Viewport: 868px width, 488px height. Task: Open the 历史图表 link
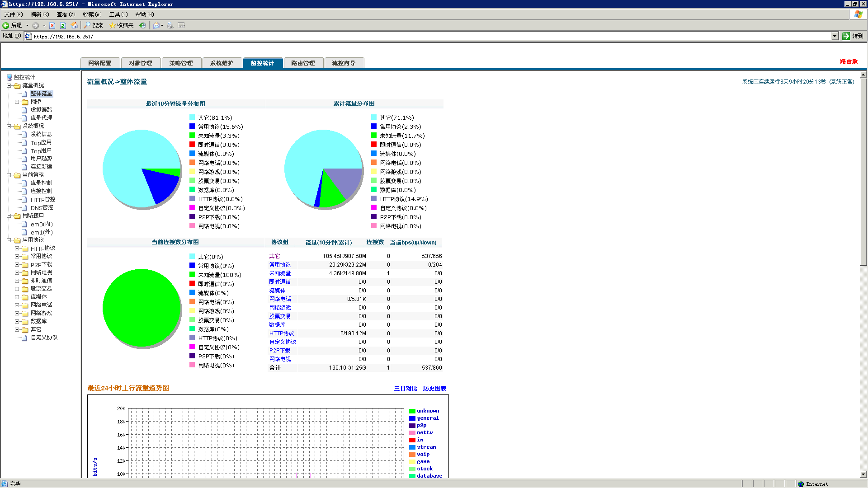[434, 389]
